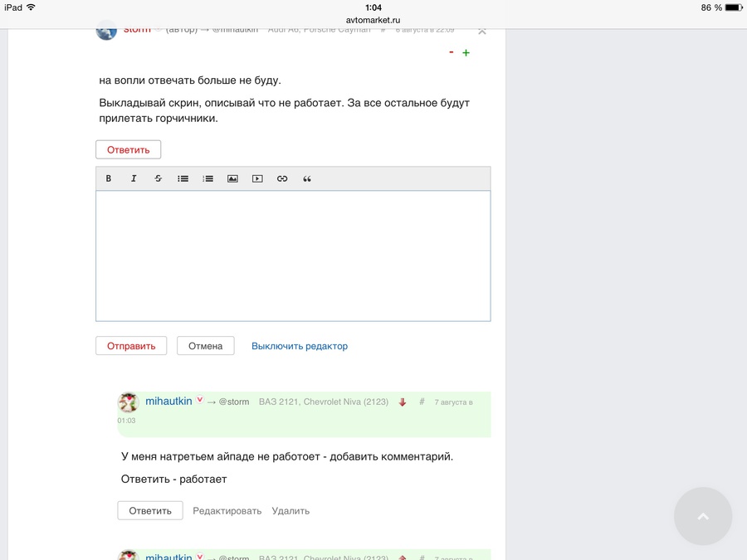
Task: Focus the reply text area
Action: click(293, 256)
